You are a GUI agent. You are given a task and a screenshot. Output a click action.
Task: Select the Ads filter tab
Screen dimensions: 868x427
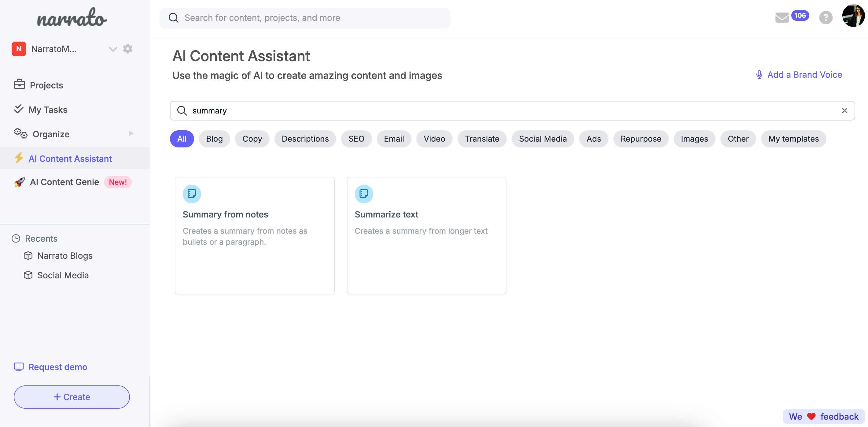point(593,139)
